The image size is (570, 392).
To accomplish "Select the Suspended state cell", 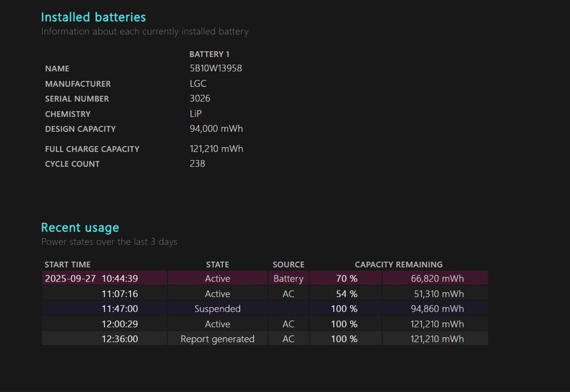I will [x=217, y=309].
